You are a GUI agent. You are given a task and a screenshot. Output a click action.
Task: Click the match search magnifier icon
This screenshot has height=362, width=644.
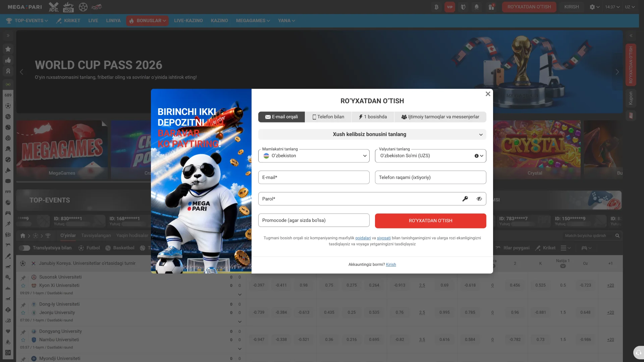pyautogui.click(x=617, y=236)
